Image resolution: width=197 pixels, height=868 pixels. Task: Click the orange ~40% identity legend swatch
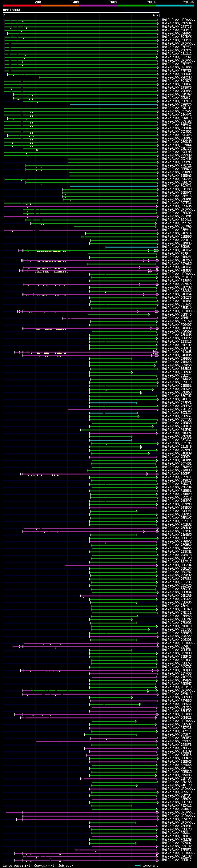pyautogui.click(x=60, y=6)
